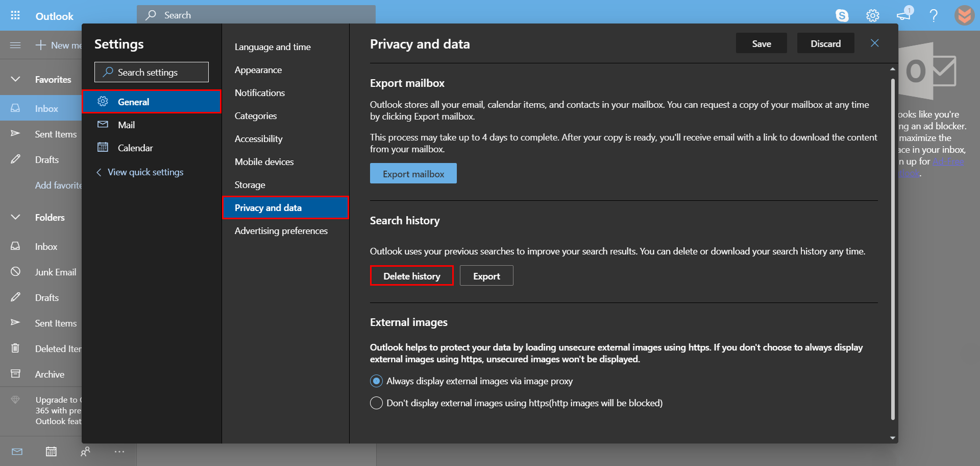980x466 pixels.
Task: Click the General gear settings category
Action: coord(152,102)
